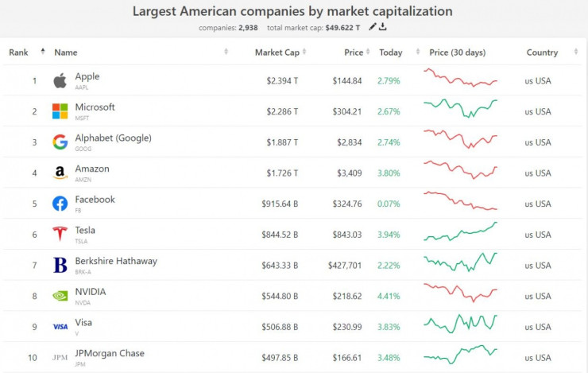Screen dimensions: 588x373
Task: Open the JPMorgan Chase company link
Action: point(110,353)
